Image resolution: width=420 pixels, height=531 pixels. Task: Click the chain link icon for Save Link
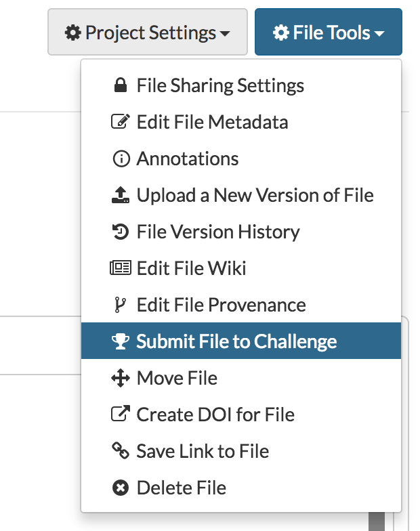click(120, 451)
